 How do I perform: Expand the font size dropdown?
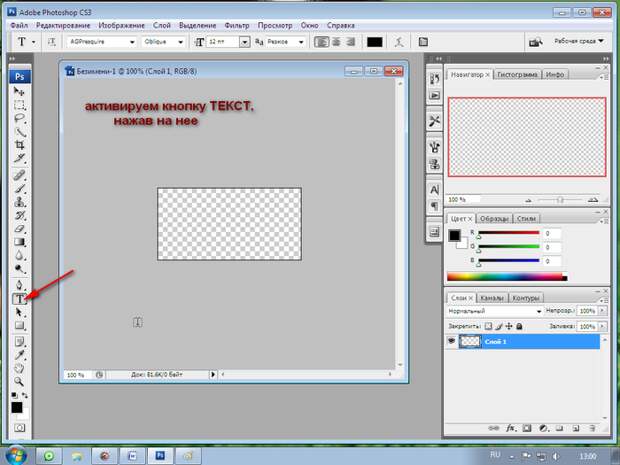(245, 42)
